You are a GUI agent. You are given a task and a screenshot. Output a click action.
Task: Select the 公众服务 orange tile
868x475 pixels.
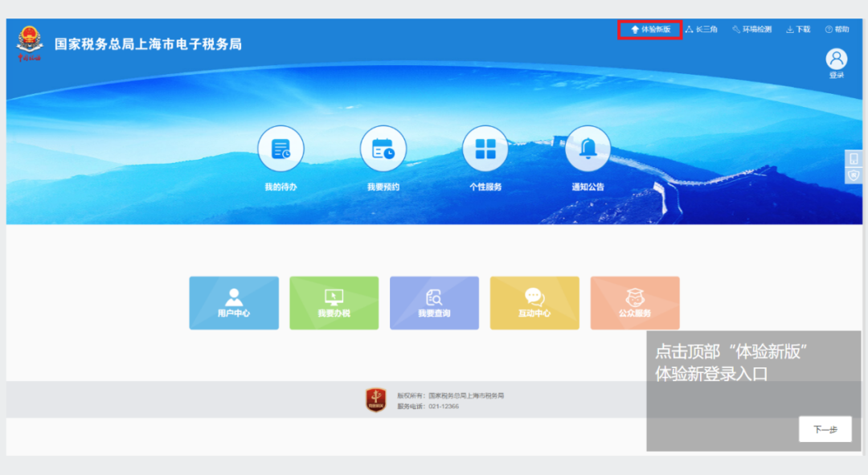click(635, 303)
